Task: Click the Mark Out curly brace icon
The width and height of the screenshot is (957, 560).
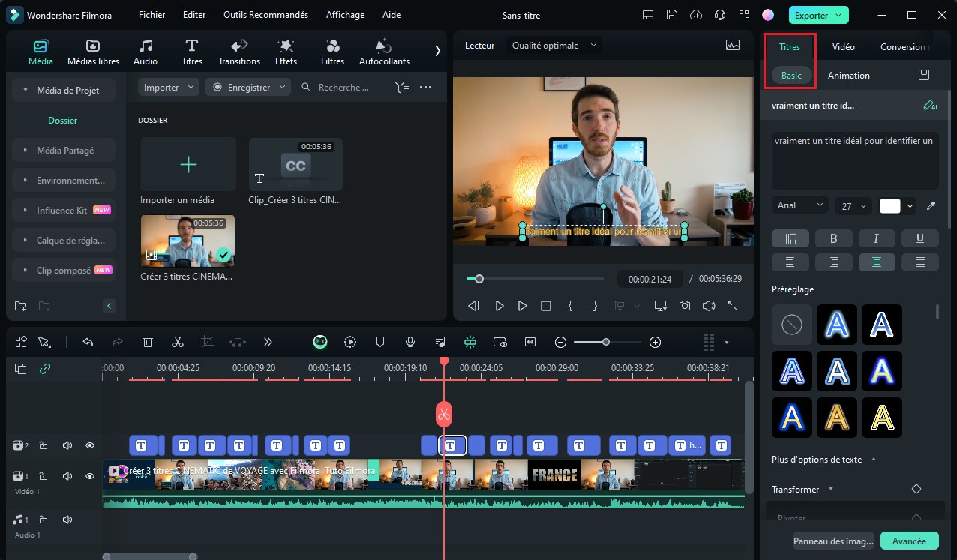Action: 595,306
